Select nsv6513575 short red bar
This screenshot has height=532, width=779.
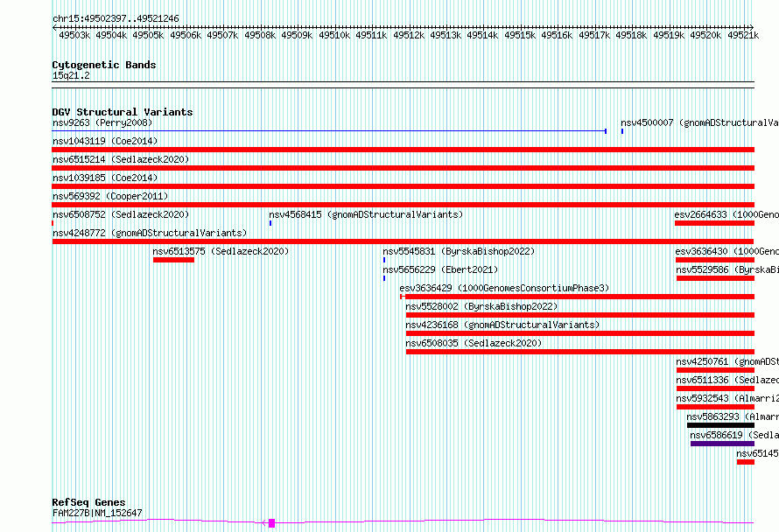point(173,260)
